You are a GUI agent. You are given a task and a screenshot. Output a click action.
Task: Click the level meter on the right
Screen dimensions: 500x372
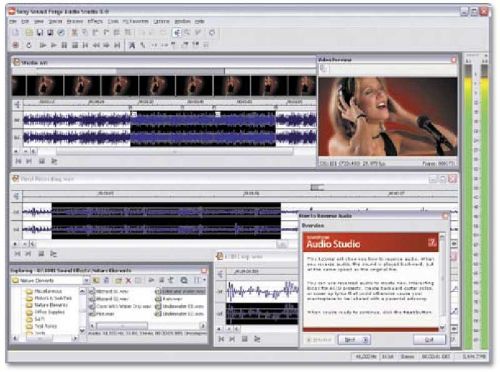coord(476,207)
